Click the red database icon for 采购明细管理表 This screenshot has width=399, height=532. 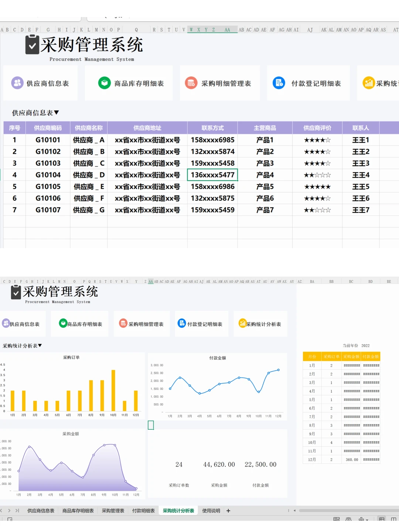coord(191,83)
